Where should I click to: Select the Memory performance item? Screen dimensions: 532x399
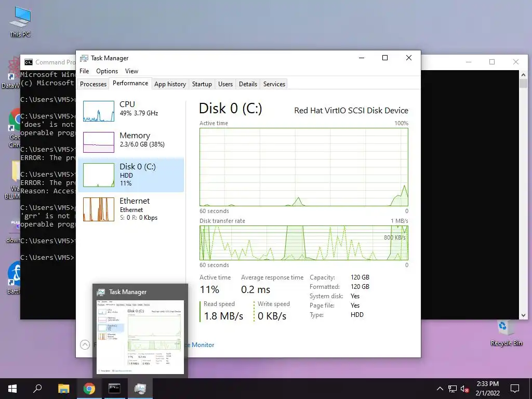point(131,142)
